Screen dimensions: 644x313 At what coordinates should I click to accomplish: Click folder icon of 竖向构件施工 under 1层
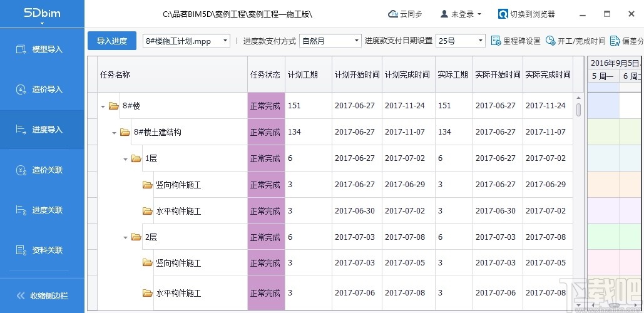coord(148,185)
